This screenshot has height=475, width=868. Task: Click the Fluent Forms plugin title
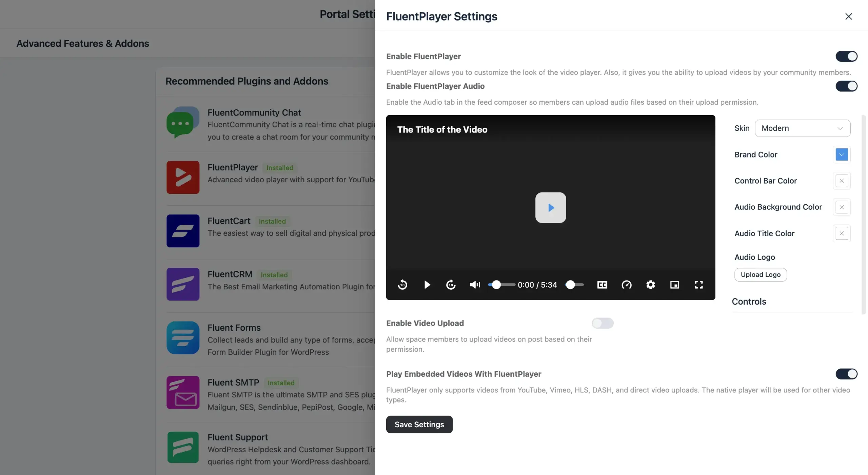click(x=234, y=328)
